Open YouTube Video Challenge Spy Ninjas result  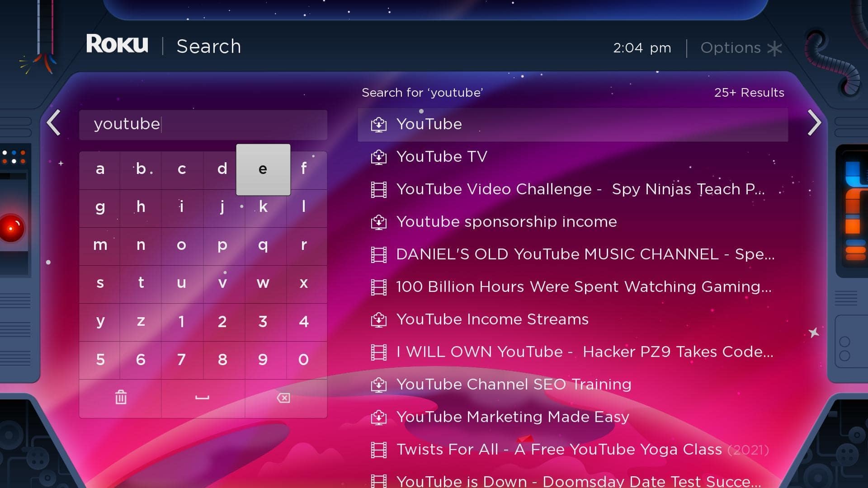point(573,189)
